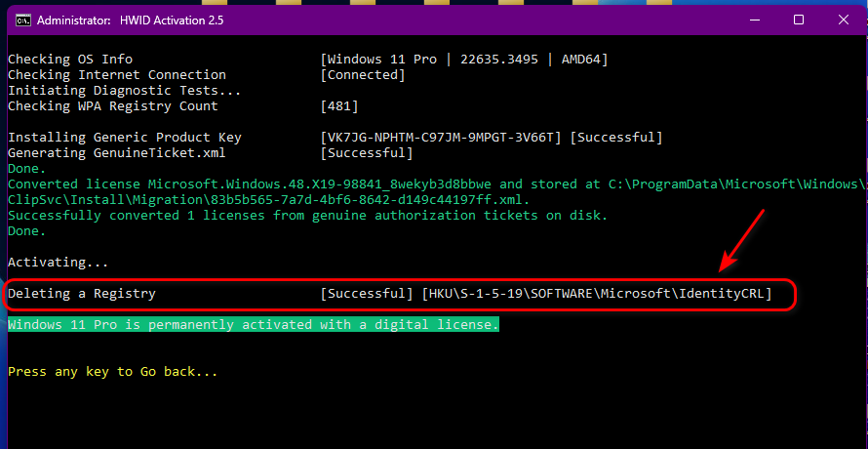This screenshot has height=449, width=868.
Task: Click the 'Administrator: HWID Activation 2.5' title text
Action: [130, 20]
